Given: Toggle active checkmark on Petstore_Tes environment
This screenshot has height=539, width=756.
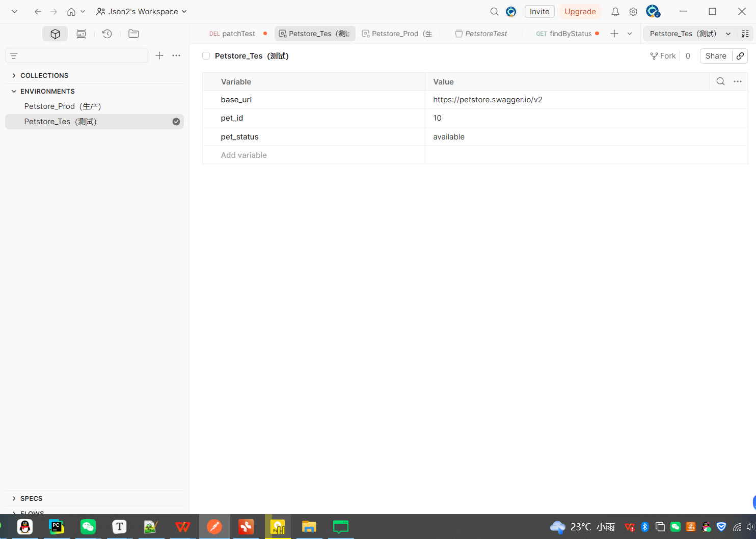Looking at the screenshot, I should [x=176, y=122].
